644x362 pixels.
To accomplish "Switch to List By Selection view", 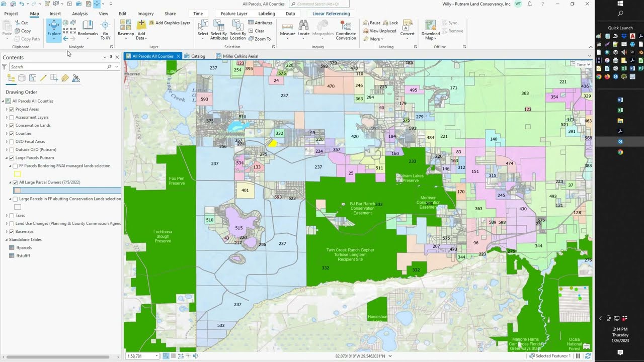I will point(33,78).
